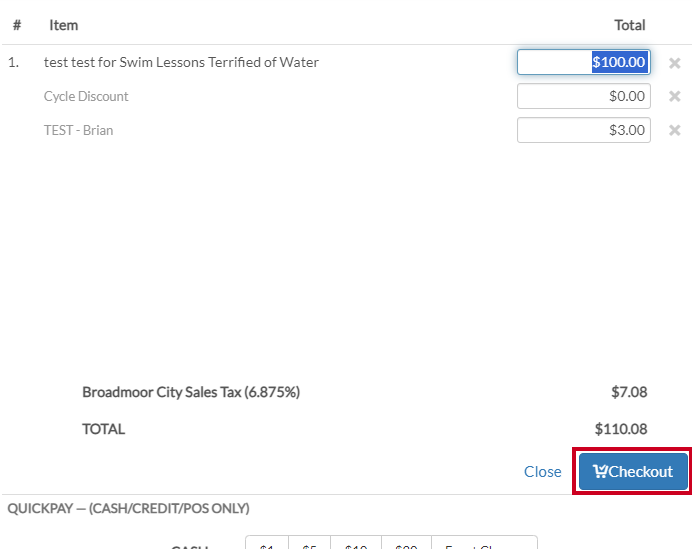Remove the TEST - Brian line
The width and height of the screenshot is (692, 549).
coord(674,130)
